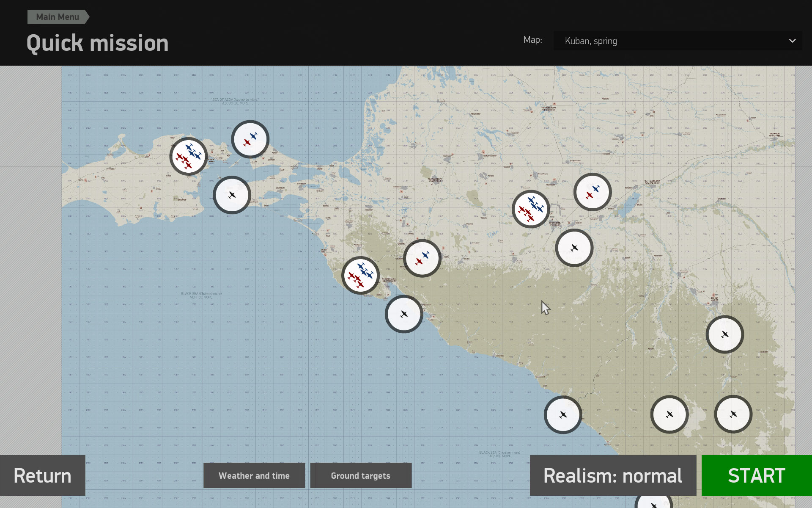Change the Realism: normal setting

612,475
